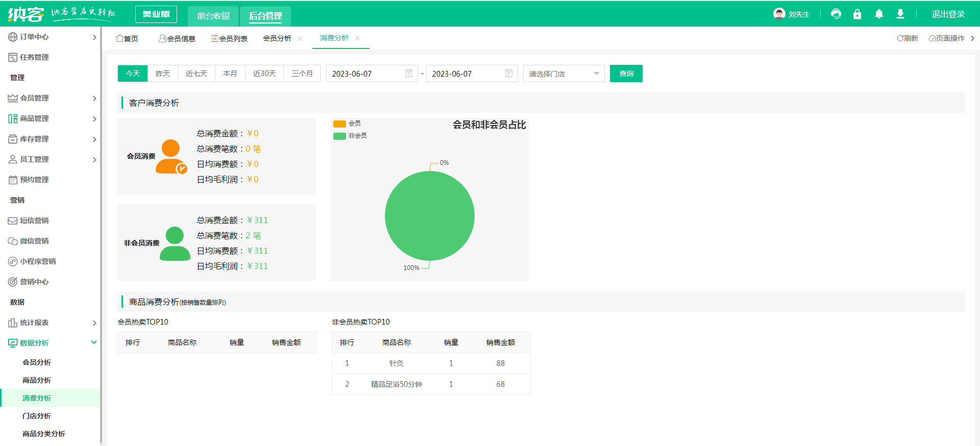
Task: Click the 商品管理 icon
Action: coord(13,118)
